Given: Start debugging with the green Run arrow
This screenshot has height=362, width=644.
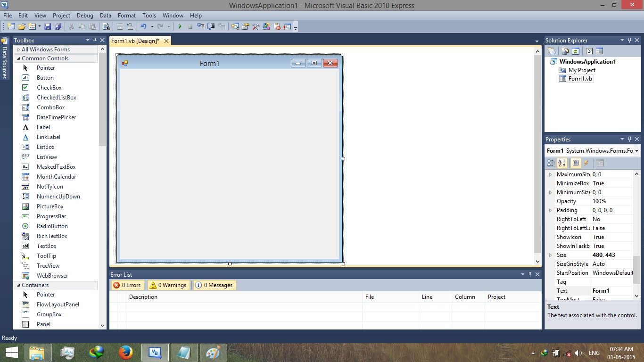Looking at the screenshot, I should click(x=181, y=26).
